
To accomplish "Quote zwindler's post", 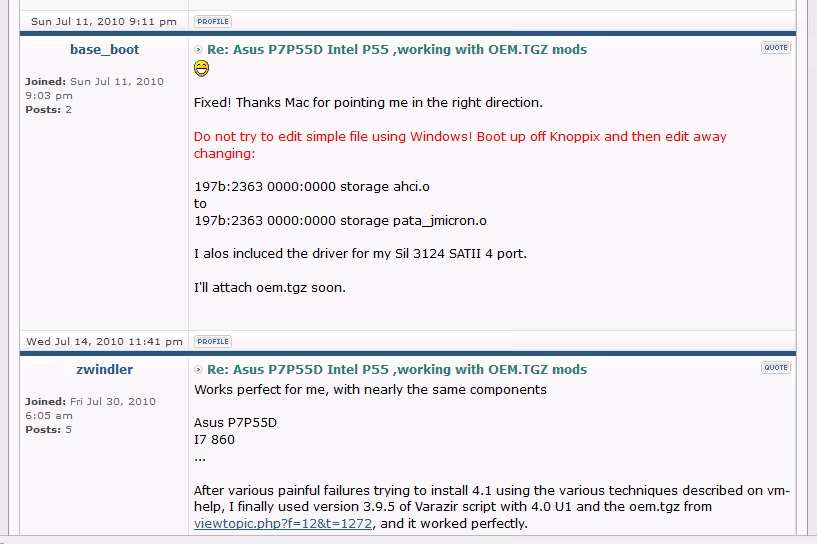I will [775, 368].
